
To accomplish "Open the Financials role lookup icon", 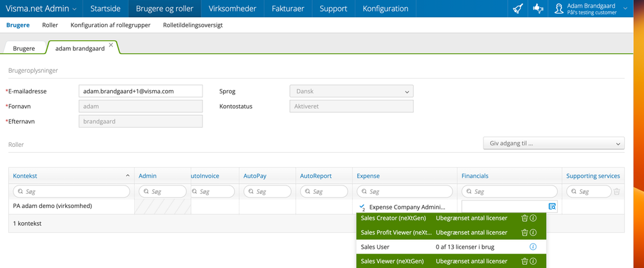I will 552,206.
